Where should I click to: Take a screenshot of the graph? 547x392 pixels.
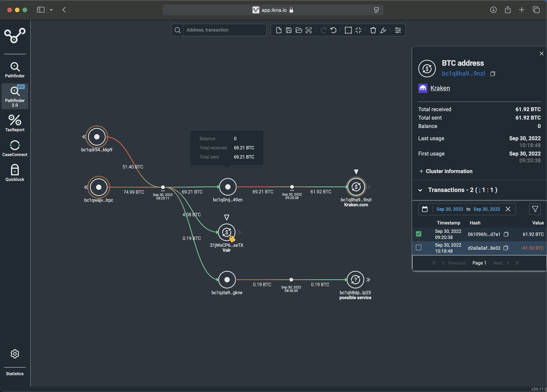(x=309, y=30)
